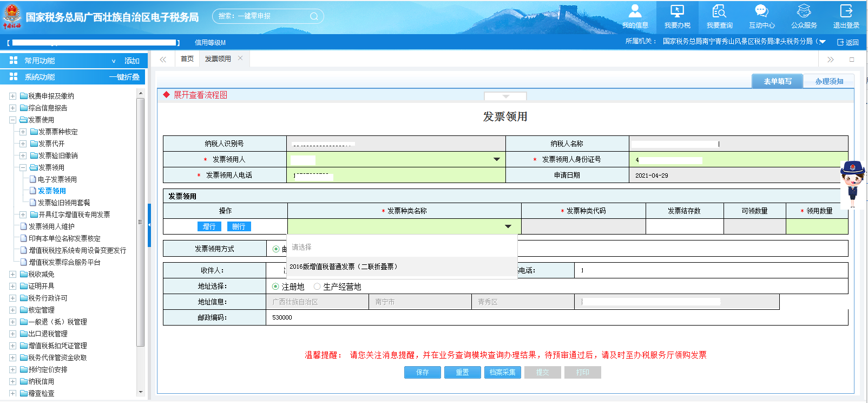The width and height of the screenshot is (868, 403).
Task: Open 互动中心 chat bubble icon
Action: coord(761,12)
